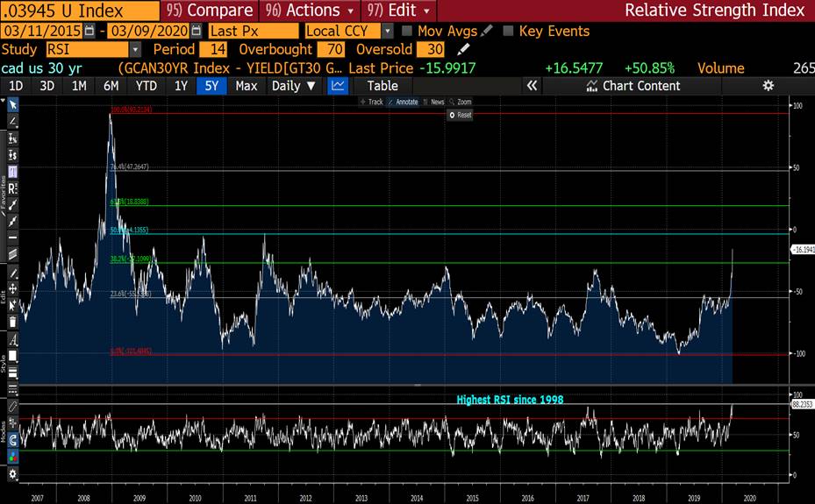Click the magnet snap mode icon

click(12, 440)
